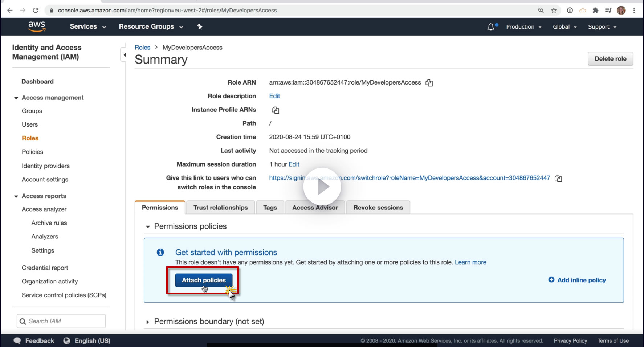Open Service control policies (SCPs)
Viewport: 644px width, 347px height.
64,295
